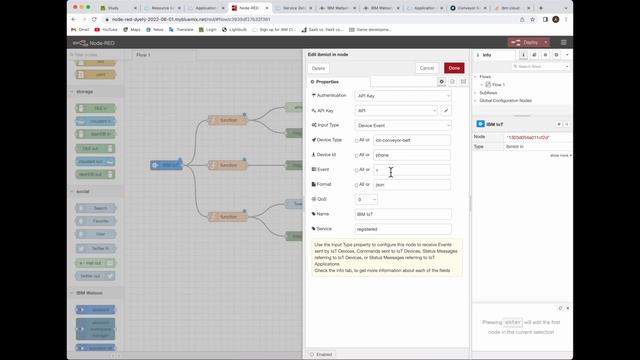This screenshot has height=360, width=640.
Task: Open the configuration nodes sidebar icon
Action: [556, 55]
